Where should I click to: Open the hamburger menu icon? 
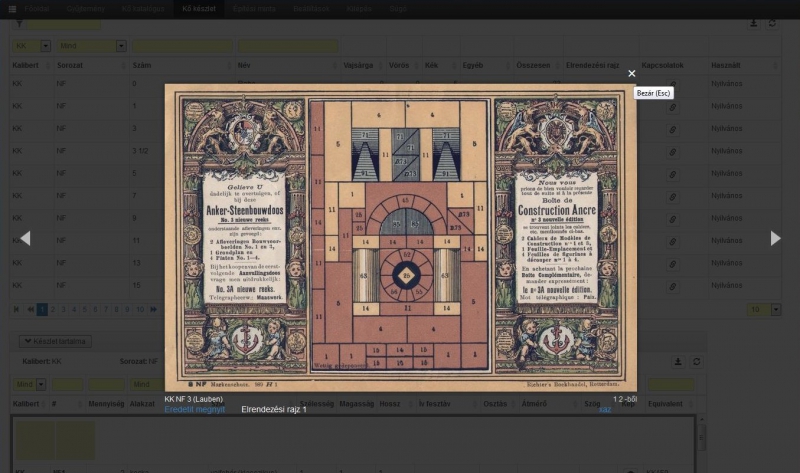12,9
